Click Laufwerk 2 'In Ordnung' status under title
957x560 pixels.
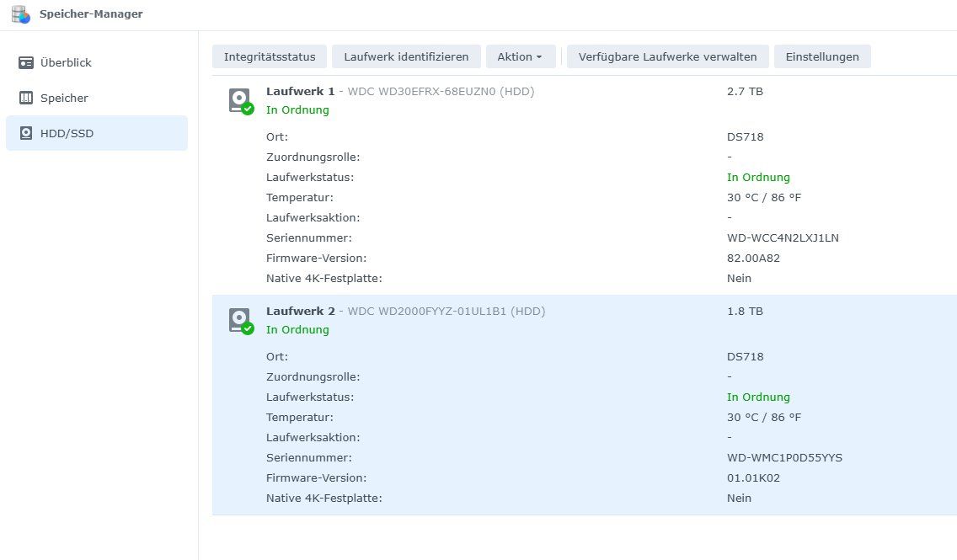(297, 329)
